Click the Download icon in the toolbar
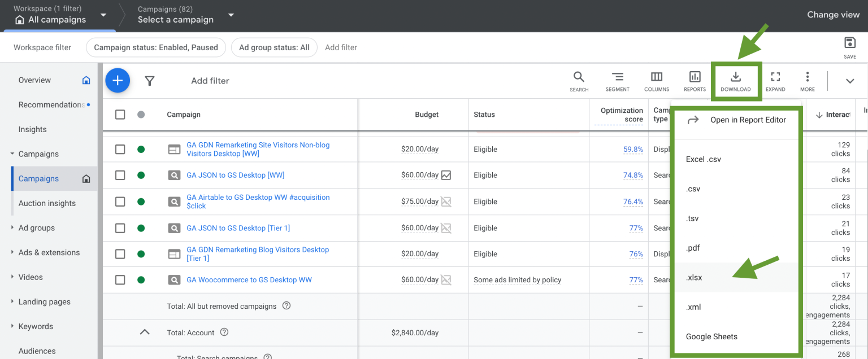 (736, 81)
